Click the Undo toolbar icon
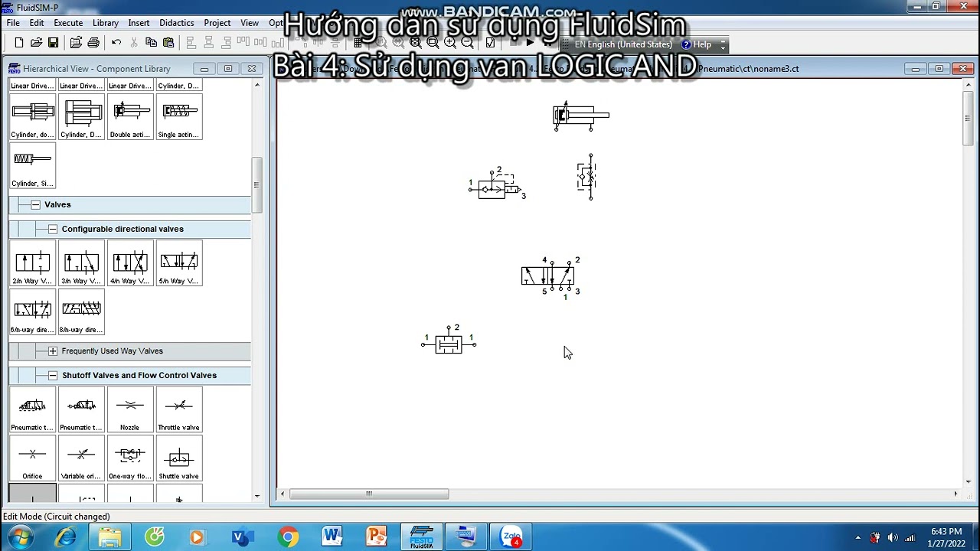Image resolution: width=980 pixels, height=551 pixels. [116, 43]
